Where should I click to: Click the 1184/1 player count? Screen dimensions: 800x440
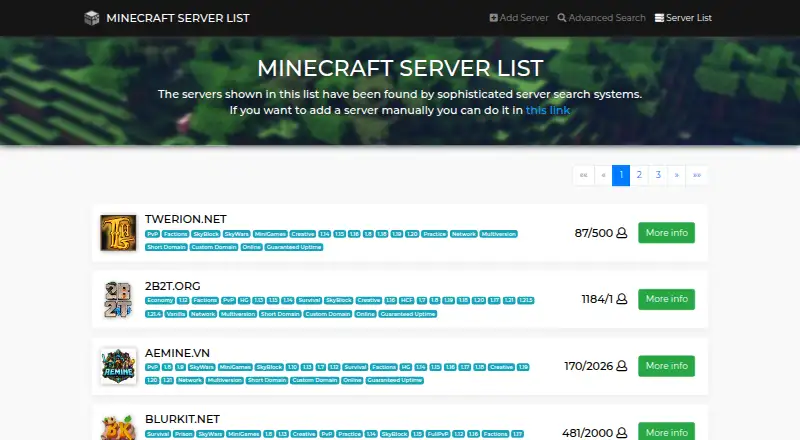pyautogui.click(x=597, y=300)
